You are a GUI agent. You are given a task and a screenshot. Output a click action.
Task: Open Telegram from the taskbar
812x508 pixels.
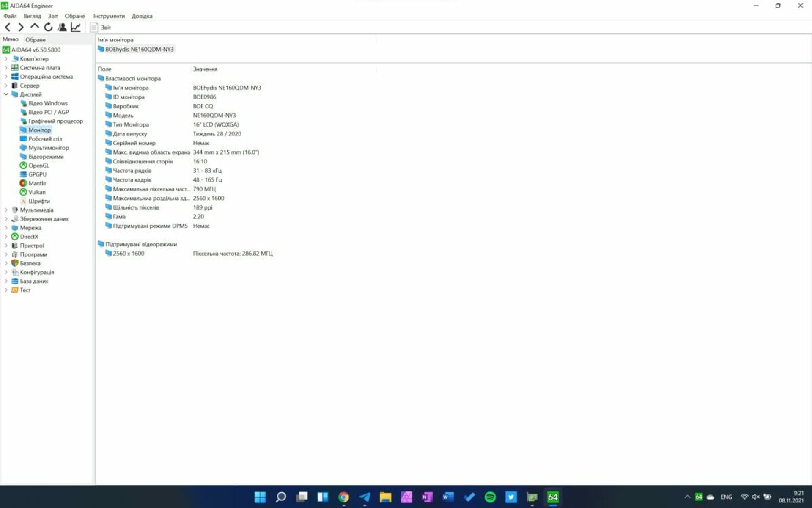tap(365, 497)
